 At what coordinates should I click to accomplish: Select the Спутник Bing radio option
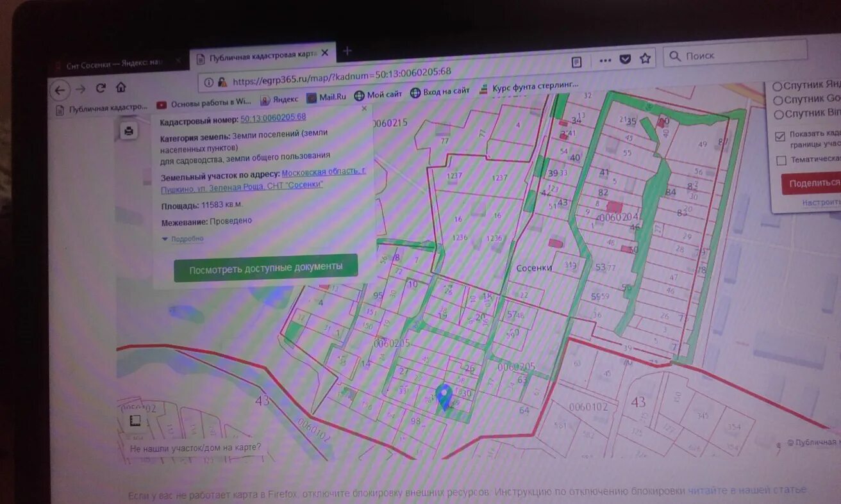coord(778,115)
